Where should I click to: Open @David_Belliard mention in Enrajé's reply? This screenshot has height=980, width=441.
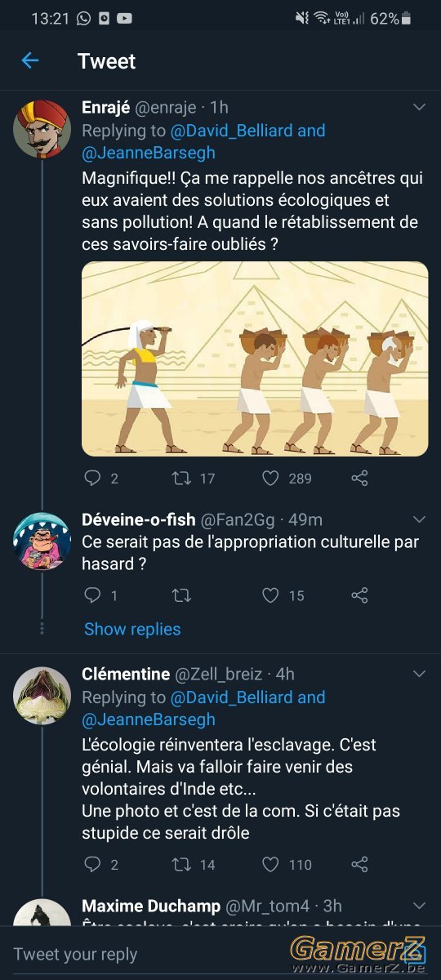tap(231, 131)
